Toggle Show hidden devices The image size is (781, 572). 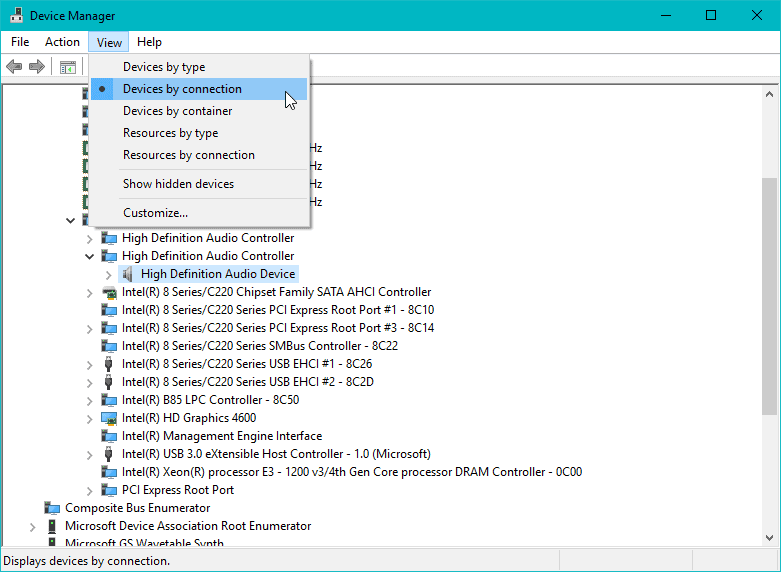(199, 184)
